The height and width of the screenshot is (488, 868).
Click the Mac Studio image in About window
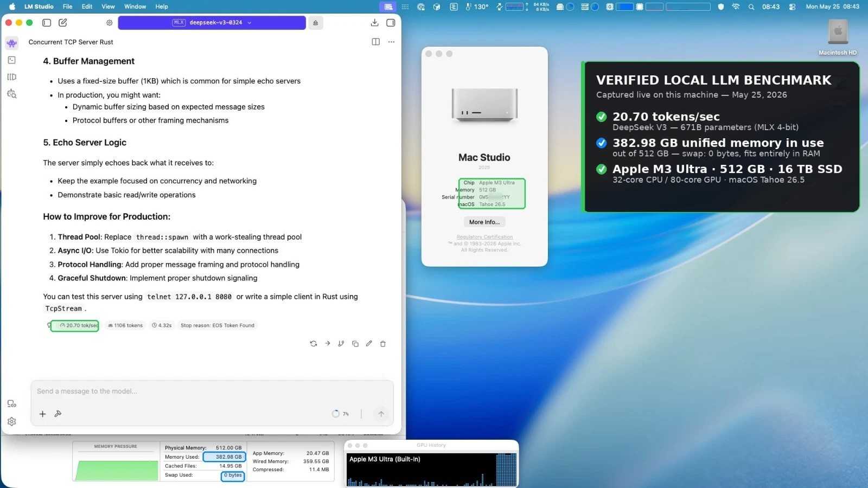pyautogui.click(x=484, y=105)
